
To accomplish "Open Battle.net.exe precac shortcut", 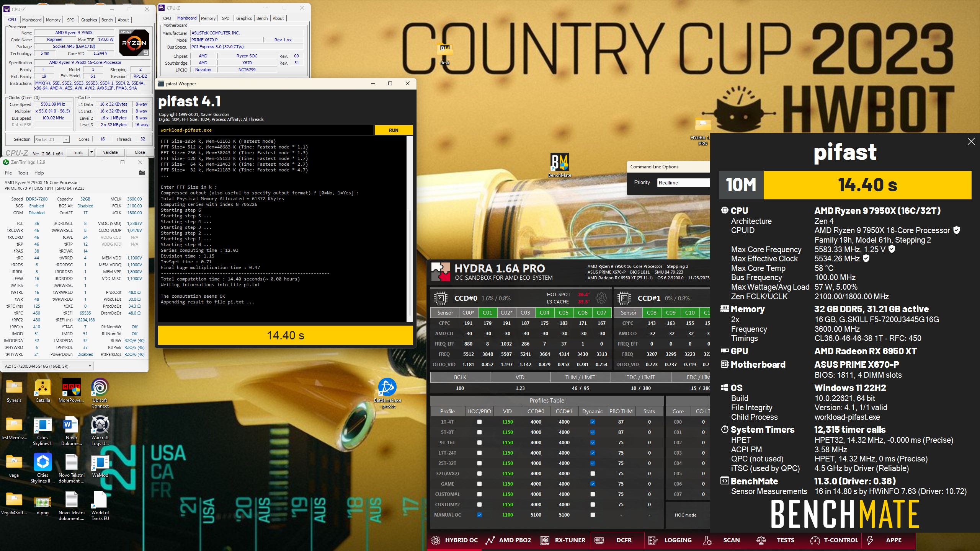I will (387, 393).
